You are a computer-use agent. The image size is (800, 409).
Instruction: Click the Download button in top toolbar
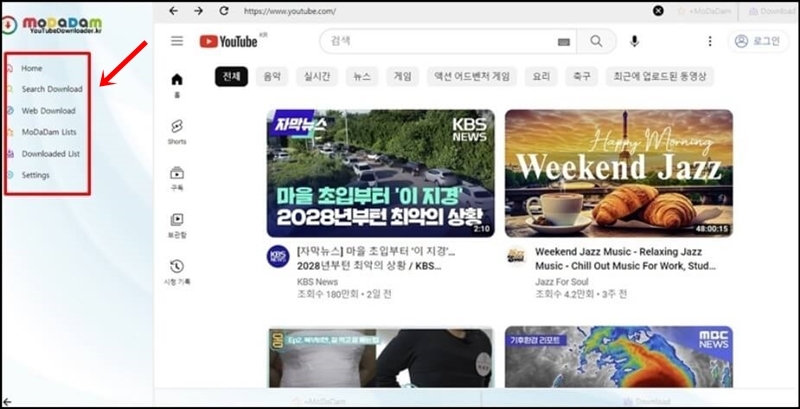[x=772, y=11]
